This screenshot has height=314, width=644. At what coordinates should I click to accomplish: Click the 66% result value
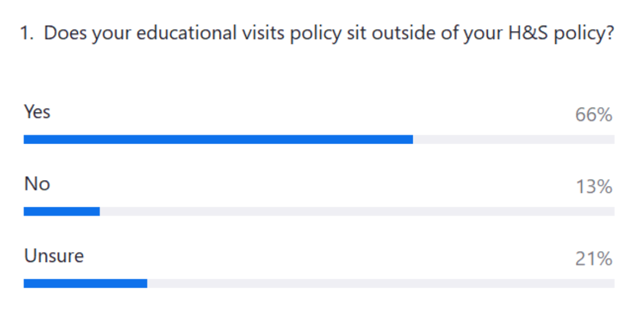click(x=593, y=115)
